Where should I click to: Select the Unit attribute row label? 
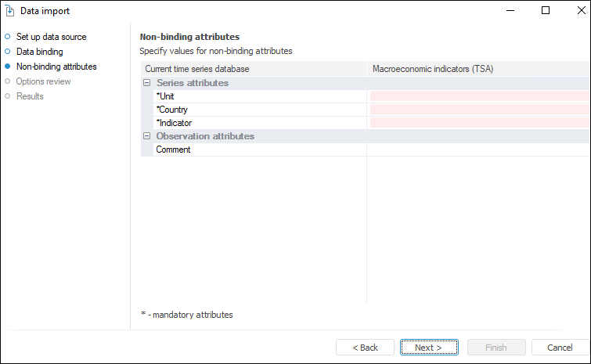165,96
